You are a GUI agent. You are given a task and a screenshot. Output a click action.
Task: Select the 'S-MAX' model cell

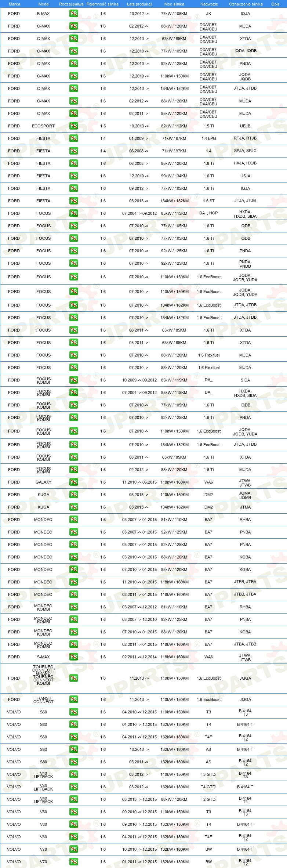pos(43,657)
